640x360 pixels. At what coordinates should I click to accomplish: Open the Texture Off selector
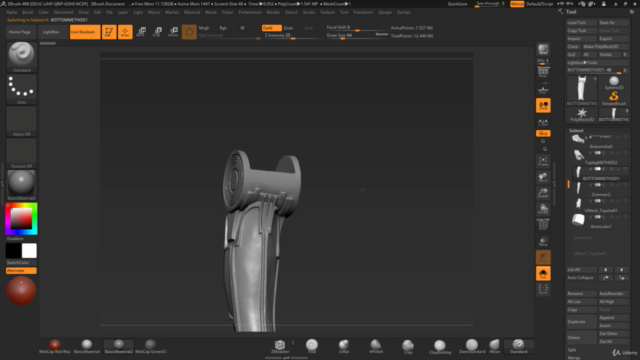click(22, 153)
